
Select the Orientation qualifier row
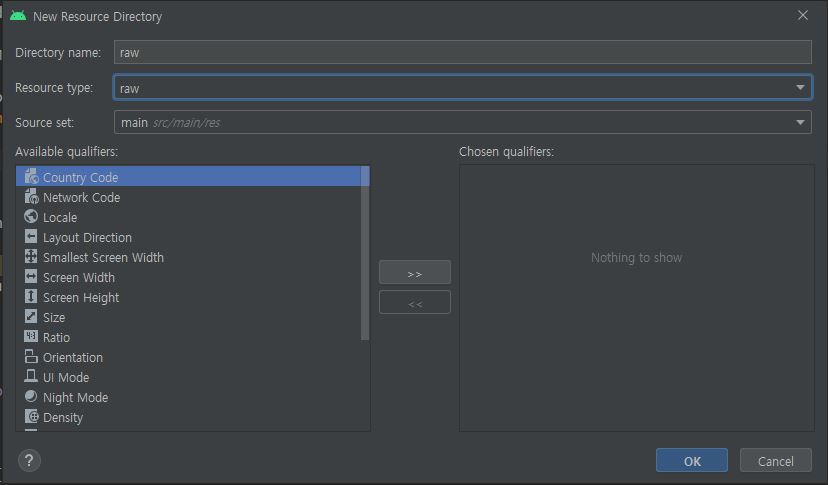pyautogui.click(x=189, y=357)
